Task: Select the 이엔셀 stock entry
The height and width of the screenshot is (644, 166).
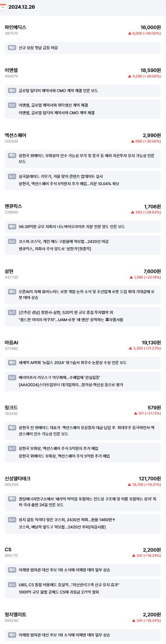Action: tap(11, 70)
